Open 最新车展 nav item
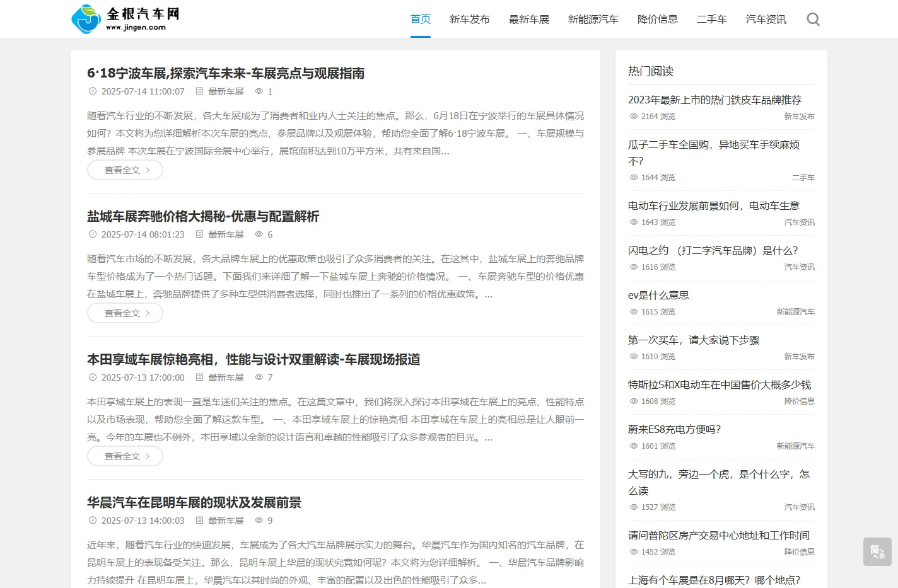The height and width of the screenshot is (588, 898). pyautogui.click(x=529, y=20)
